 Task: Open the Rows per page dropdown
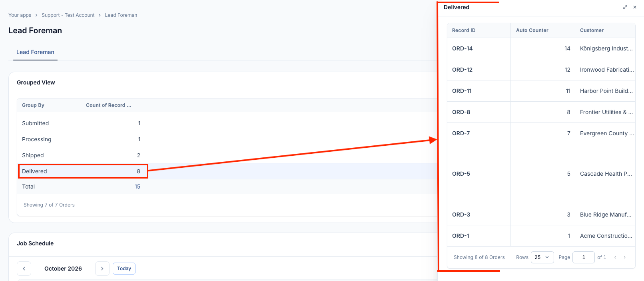coord(542,257)
